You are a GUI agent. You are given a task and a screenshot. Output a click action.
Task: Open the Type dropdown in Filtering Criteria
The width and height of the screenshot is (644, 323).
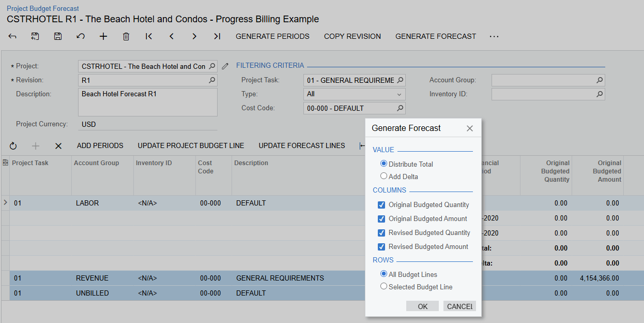click(x=398, y=94)
